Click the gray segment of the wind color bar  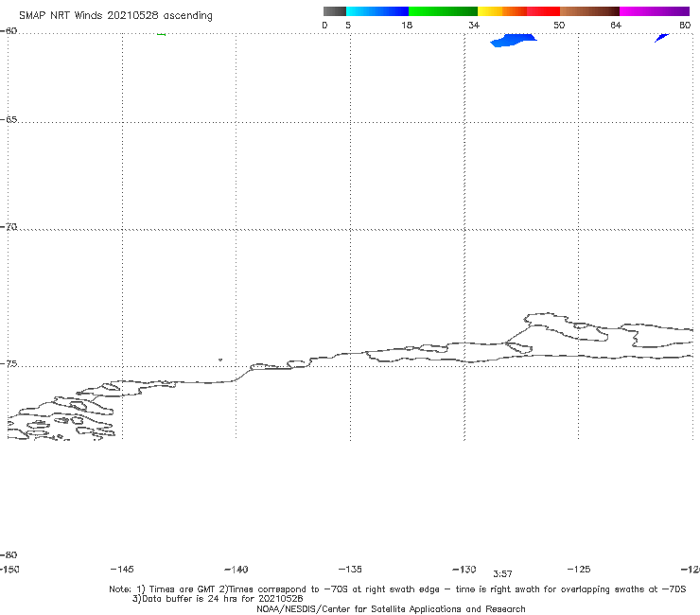tap(335, 11)
